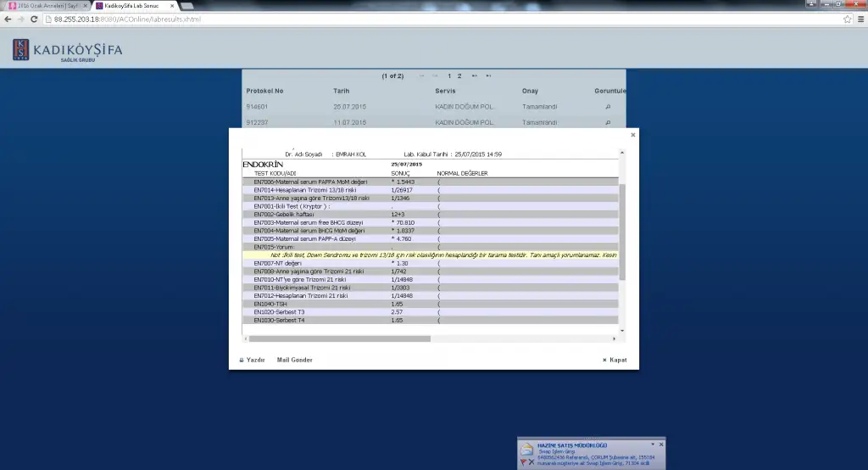Image resolution: width=868 pixels, height=470 pixels.
Task: Reload the lab results page
Action: point(34,19)
